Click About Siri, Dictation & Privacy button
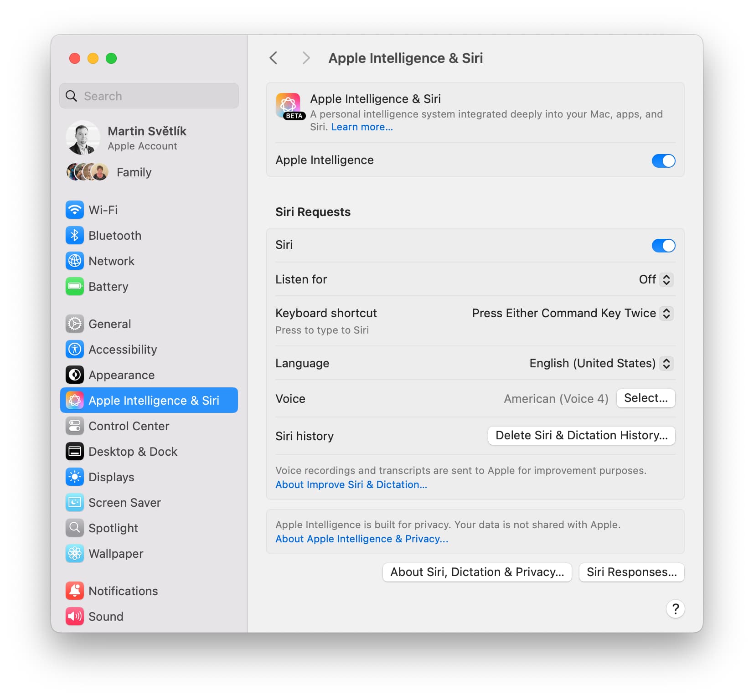 (x=477, y=572)
